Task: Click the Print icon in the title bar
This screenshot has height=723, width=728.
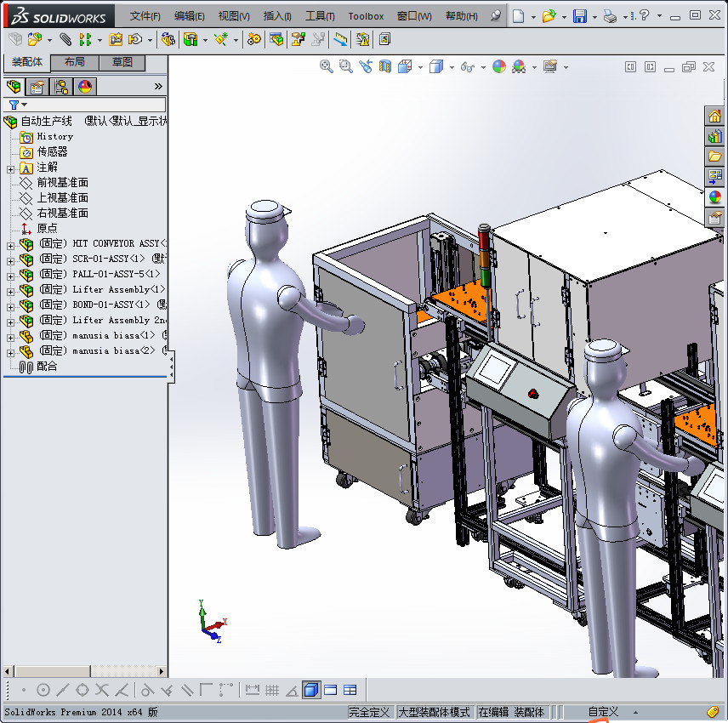Action: click(610, 16)
